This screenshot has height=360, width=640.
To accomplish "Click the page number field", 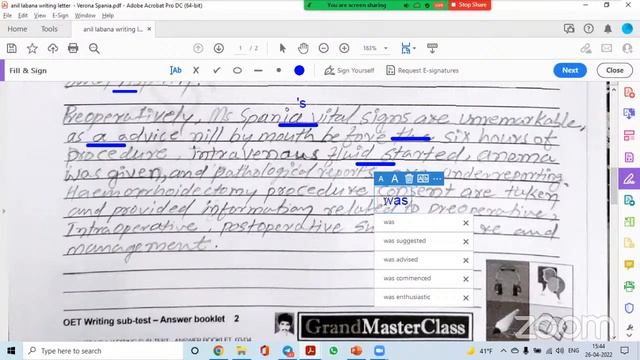I will 241,48.
